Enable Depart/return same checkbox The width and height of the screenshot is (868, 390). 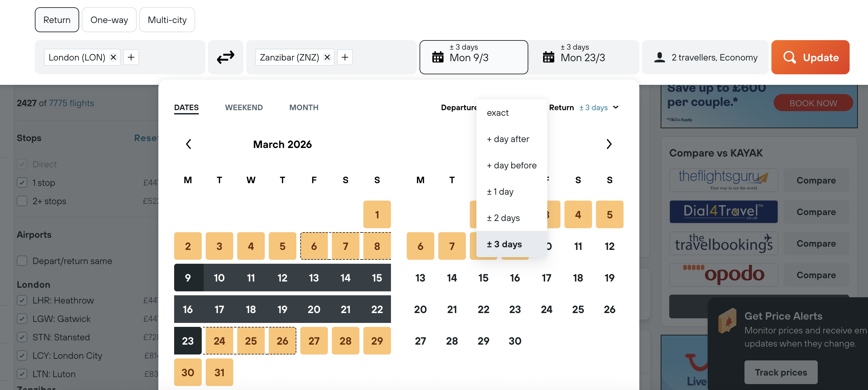point(22,261)
